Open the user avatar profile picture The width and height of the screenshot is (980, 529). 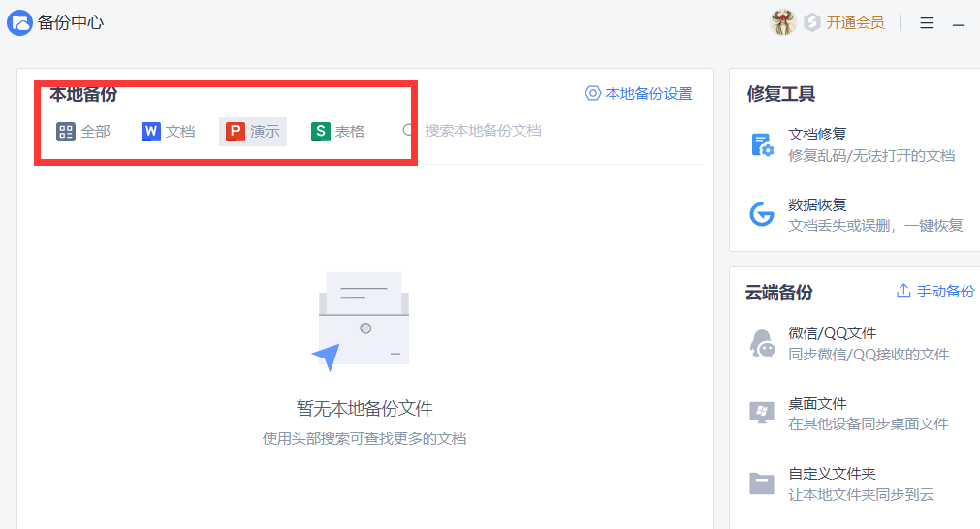782,22
